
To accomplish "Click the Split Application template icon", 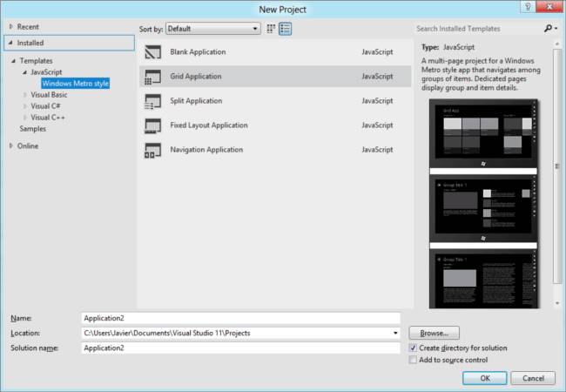I will point(153,101).
